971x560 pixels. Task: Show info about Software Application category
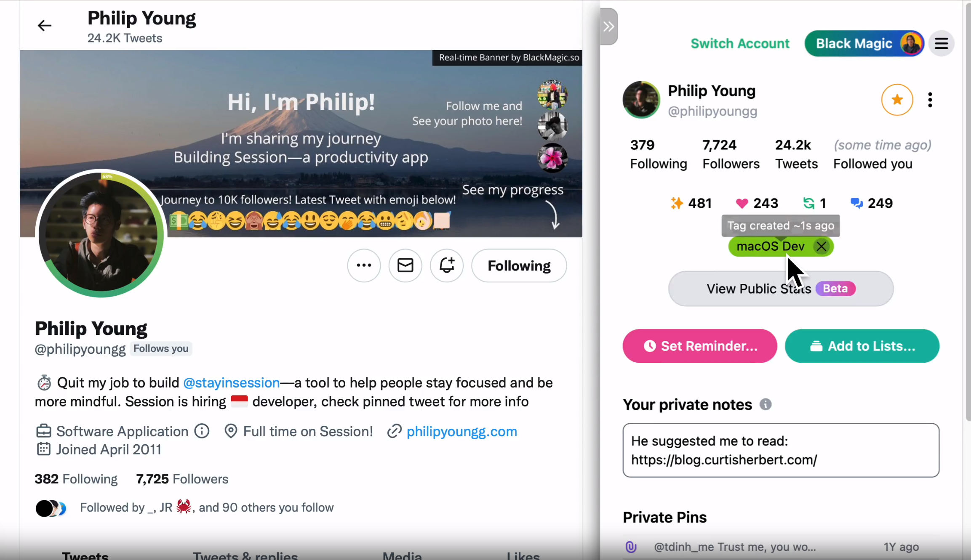[202, 431]
